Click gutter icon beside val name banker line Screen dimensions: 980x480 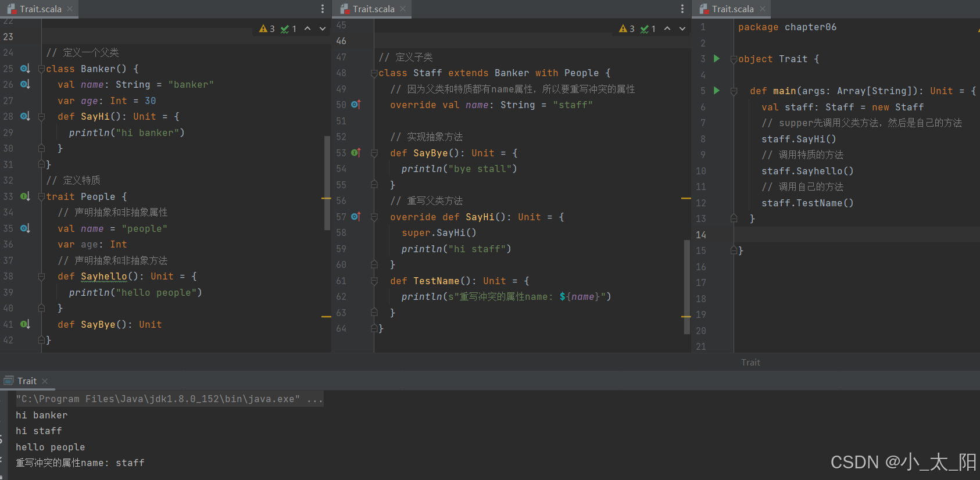click(25, 84)
